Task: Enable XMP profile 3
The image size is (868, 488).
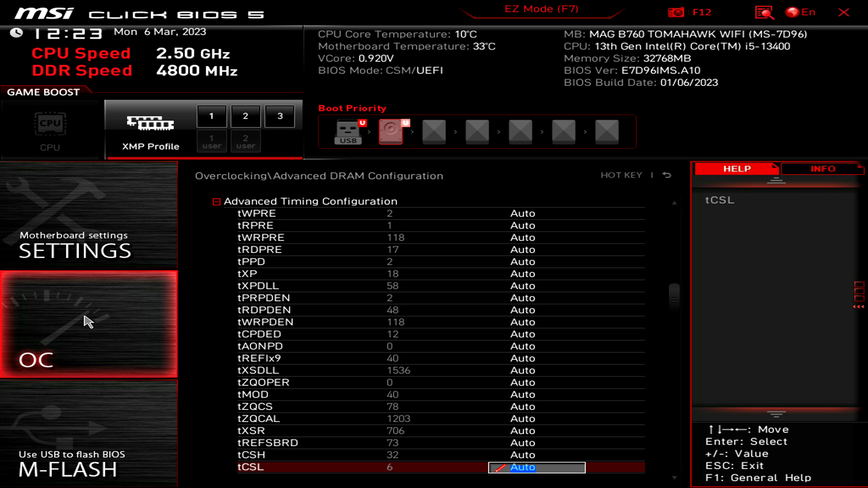Action: click(x=280, y=116)
